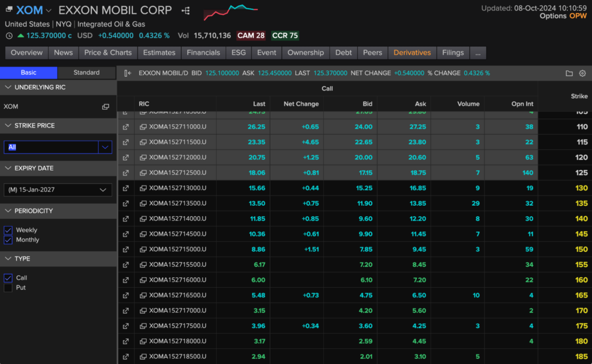This screenshot has height=364, width=592.
Task: Click the orange OPW link
Action: tap(578, 16)
